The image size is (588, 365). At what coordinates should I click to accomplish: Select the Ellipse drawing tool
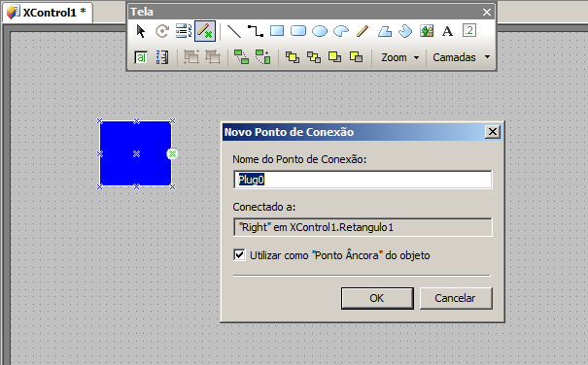tap(320, 31)
